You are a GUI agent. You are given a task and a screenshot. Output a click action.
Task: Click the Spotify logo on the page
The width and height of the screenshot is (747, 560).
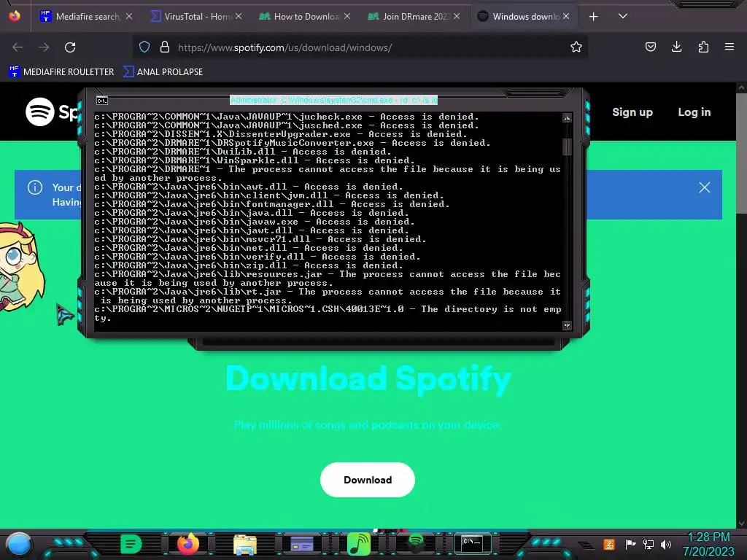tap(52, 112)
